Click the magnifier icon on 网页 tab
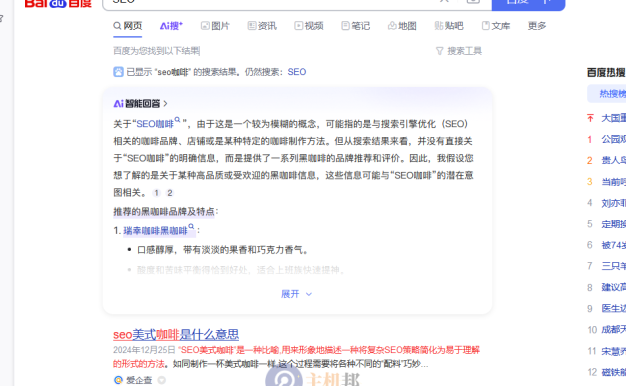The width and height of the screenshot is (626, 386). (x=117, y=26)
